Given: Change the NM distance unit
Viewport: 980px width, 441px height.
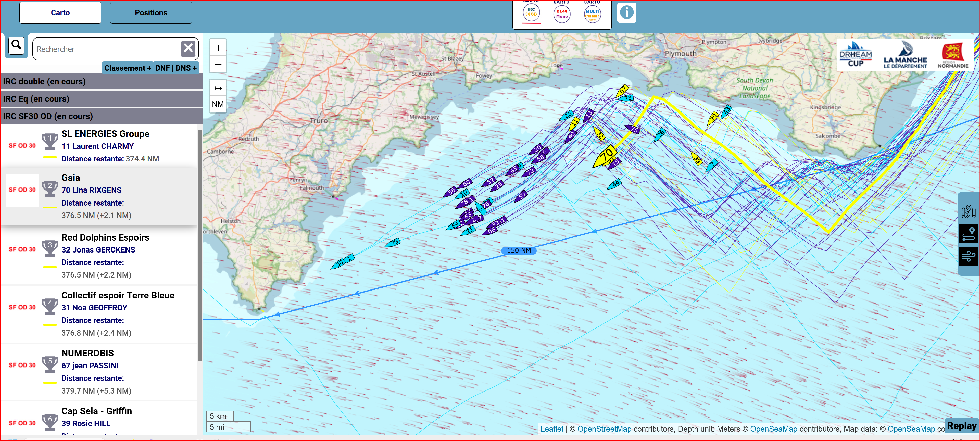Looking at the screenshot, I should (x=218, y=104).
